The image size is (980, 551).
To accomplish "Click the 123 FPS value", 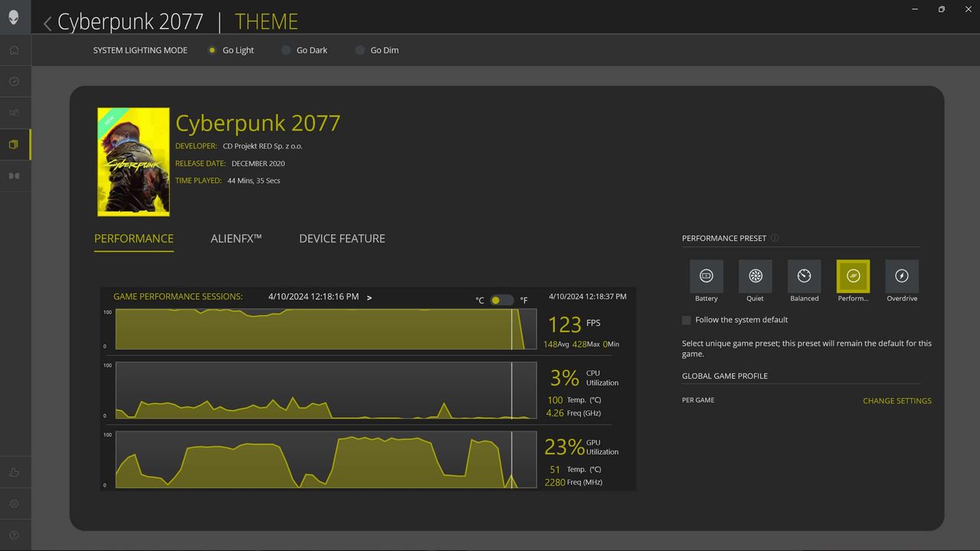I will click(x=565, y=324).
